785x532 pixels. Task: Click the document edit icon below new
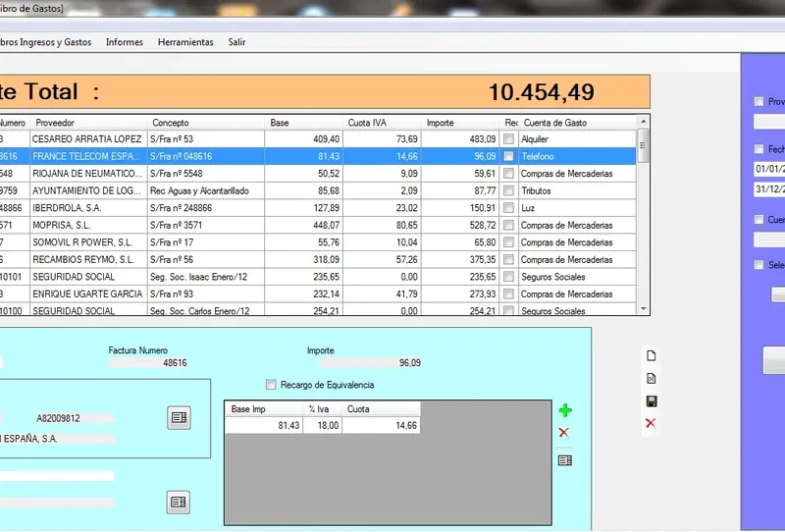pyautogui.click(x=651, y=378)
